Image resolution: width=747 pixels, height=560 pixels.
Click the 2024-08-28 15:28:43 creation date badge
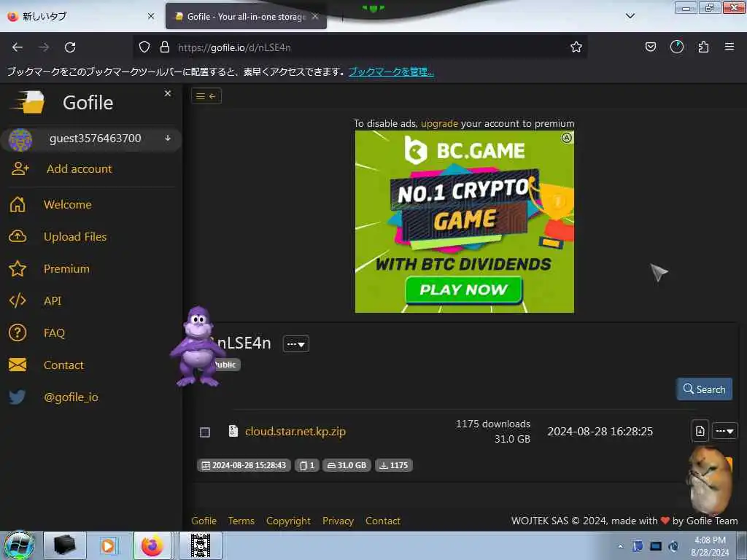point(244,465)
